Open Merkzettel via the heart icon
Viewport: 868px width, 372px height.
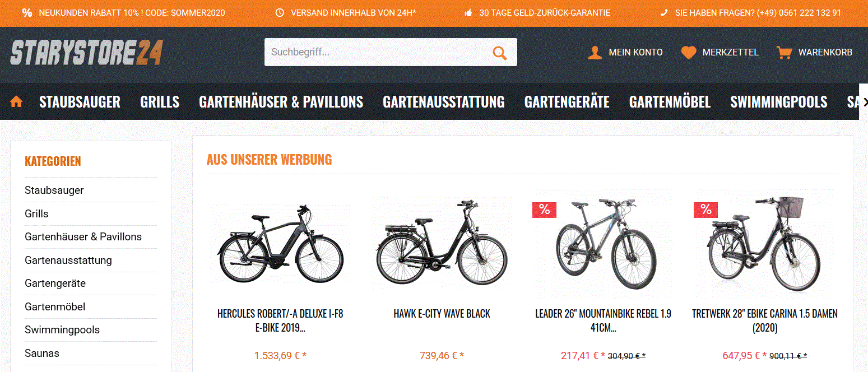coord(689,53)
